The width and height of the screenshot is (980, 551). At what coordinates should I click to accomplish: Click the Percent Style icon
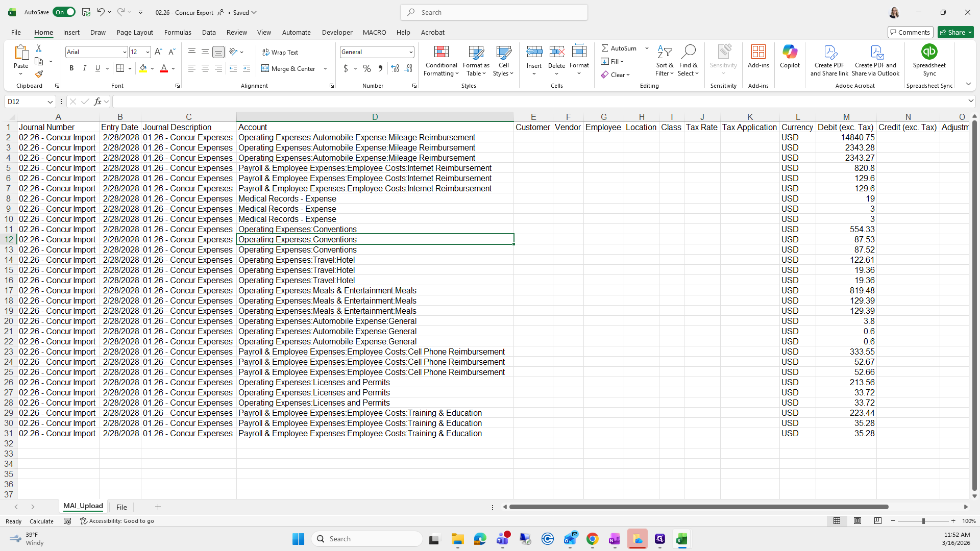click(366, 68)
